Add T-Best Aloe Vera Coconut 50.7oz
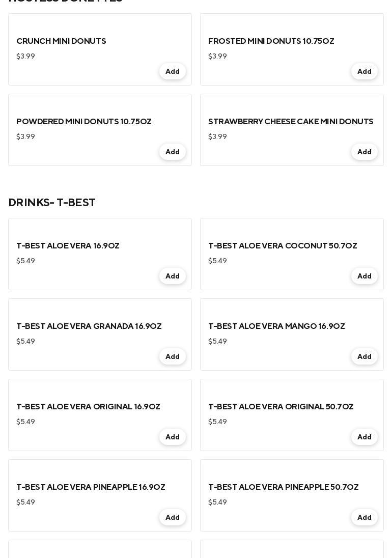This screenshot has width=392, height=558. coord(364,276)
